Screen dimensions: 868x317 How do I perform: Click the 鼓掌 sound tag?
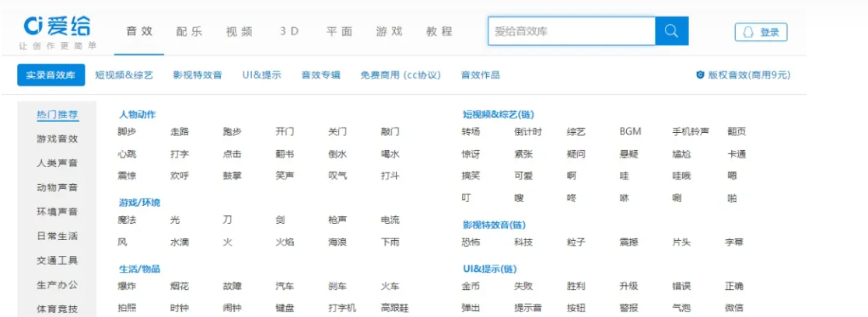(x=232, y=176)
